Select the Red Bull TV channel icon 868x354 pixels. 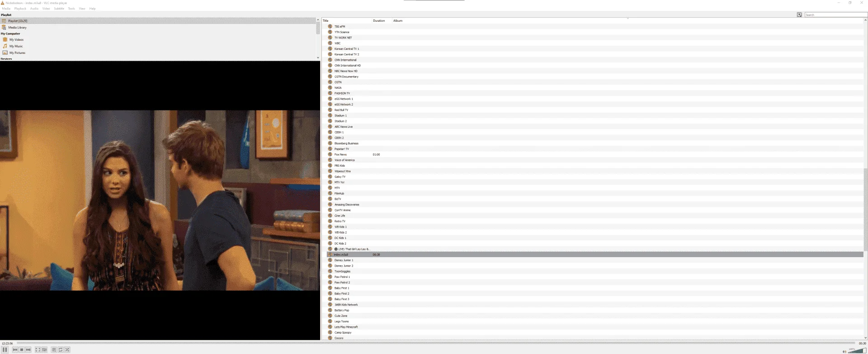[330, 110]
